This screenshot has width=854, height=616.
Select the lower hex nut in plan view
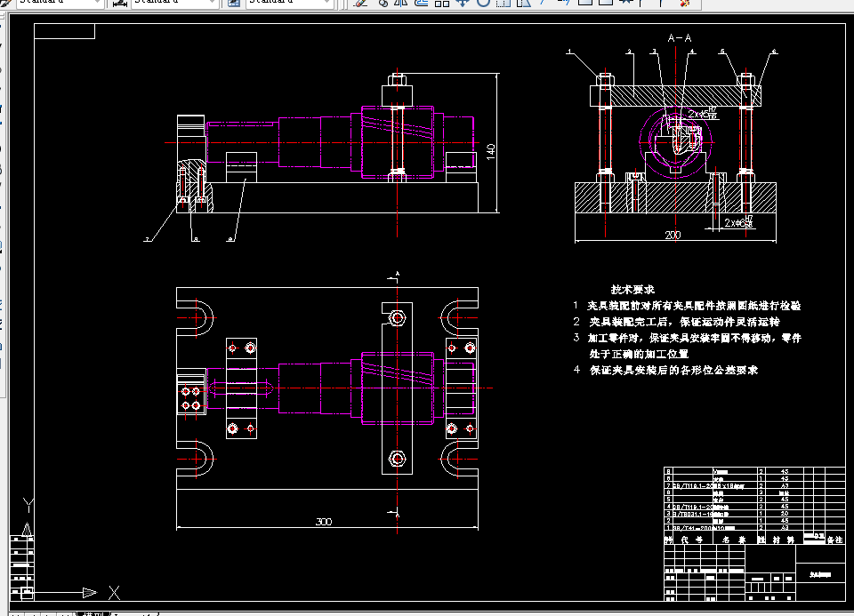397,459
